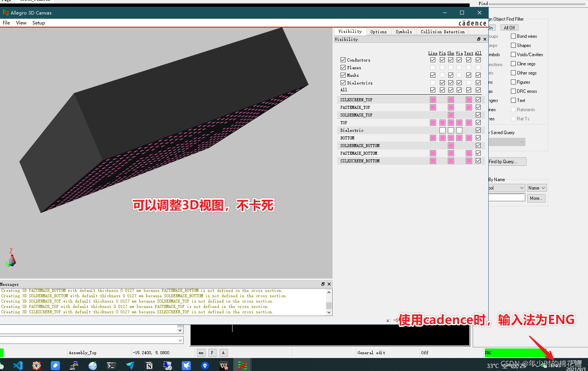This screenshot has height=371, width=588.
Task: Open the WPS Office icon in taskbar
Action: tap(224, 366)
